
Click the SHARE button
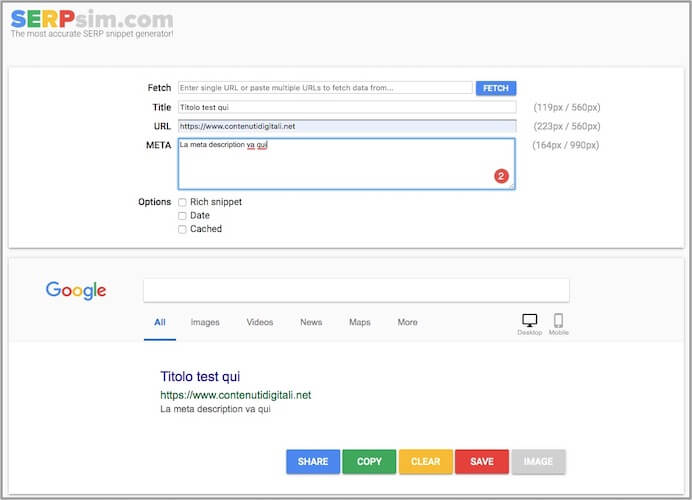[313, 462]
